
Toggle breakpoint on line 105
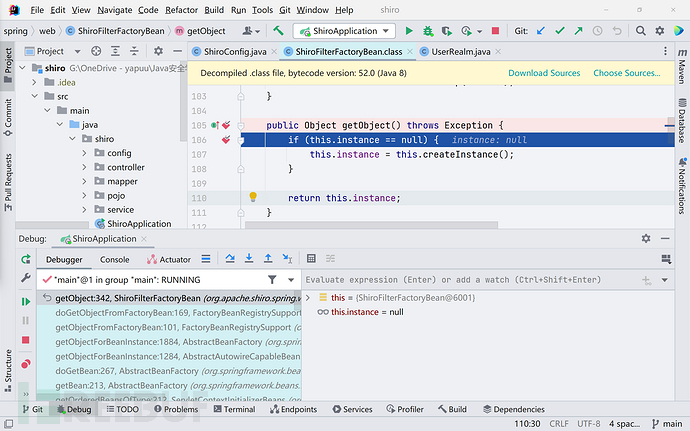click(x=226, y=125)
